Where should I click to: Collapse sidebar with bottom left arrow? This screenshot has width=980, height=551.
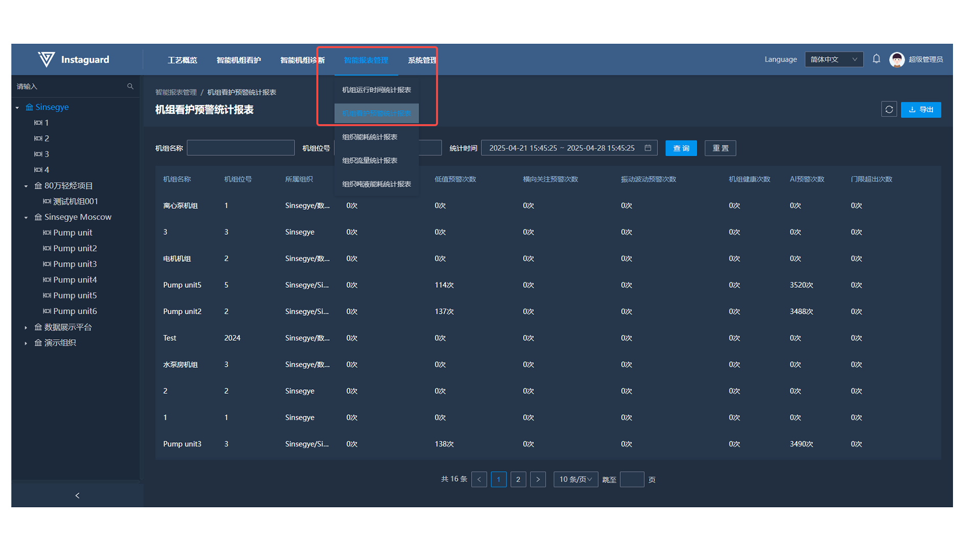coord(77,495)
